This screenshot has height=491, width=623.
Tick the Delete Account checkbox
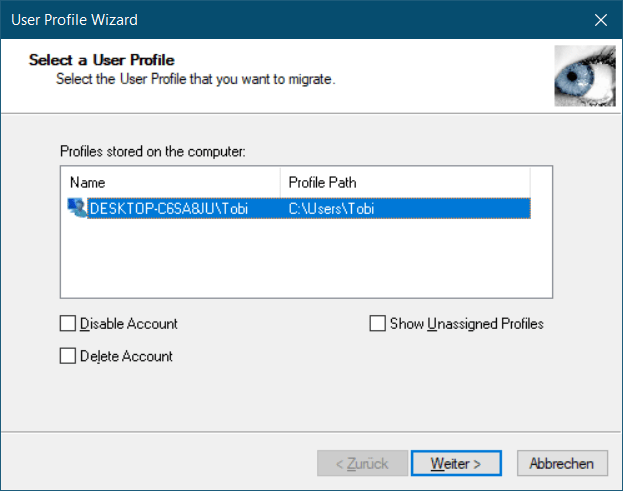click(68, 356)
